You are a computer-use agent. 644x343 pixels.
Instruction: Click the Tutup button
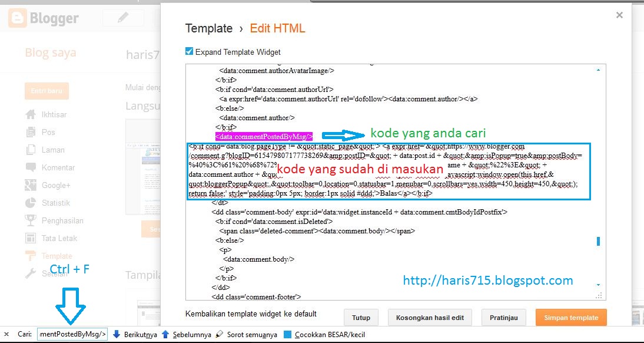pyautogui.click(x=361, y=318)
